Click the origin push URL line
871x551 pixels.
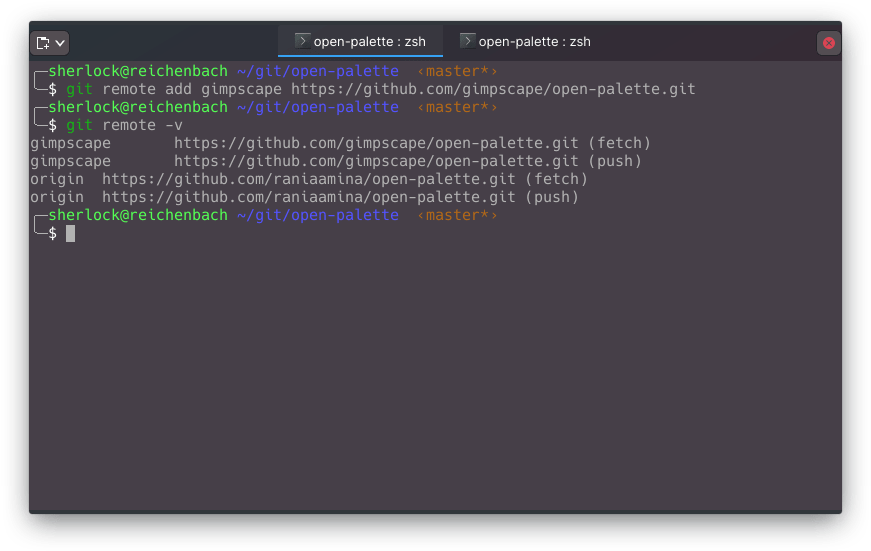pos(304,197)
